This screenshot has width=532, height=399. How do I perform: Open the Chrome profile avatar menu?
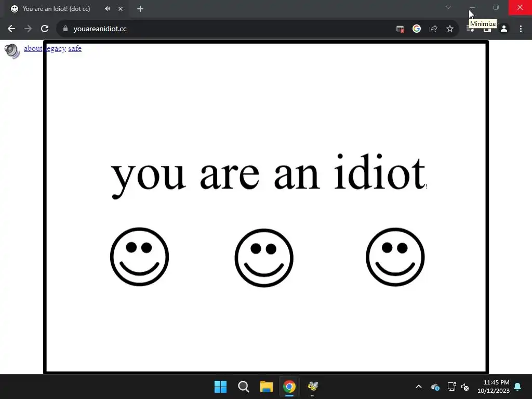[x=504, y=29]
